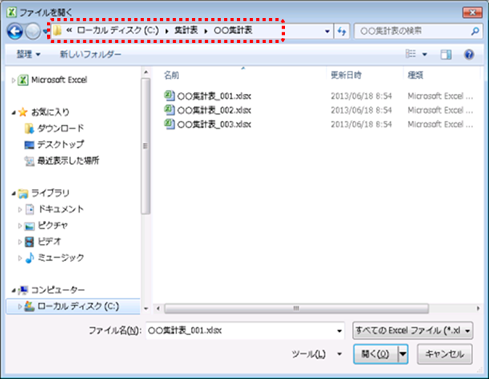Expand the ドキュメント library node
This screenshot has height=379, width=489.
pos(20,209)
